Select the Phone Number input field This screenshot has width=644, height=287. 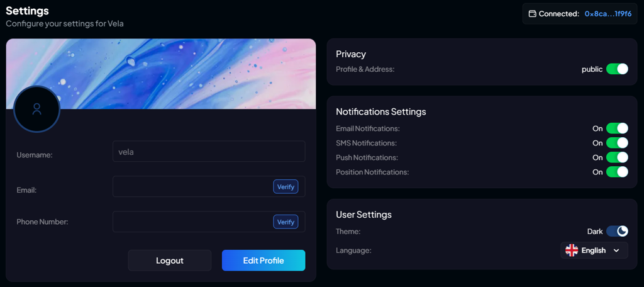point(192,222)
